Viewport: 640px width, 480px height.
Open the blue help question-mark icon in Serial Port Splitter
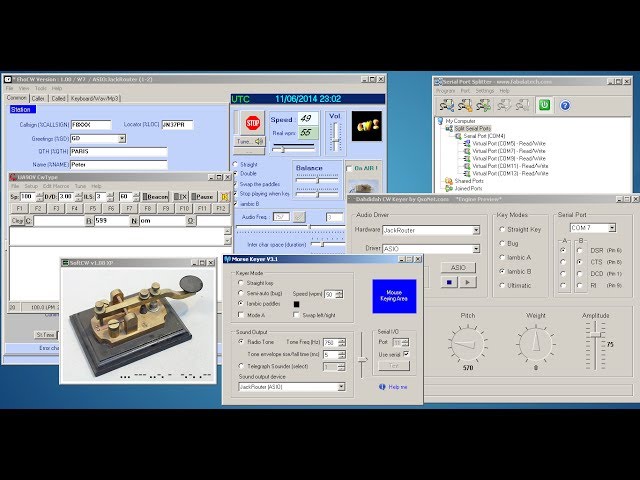pos(565,106)
